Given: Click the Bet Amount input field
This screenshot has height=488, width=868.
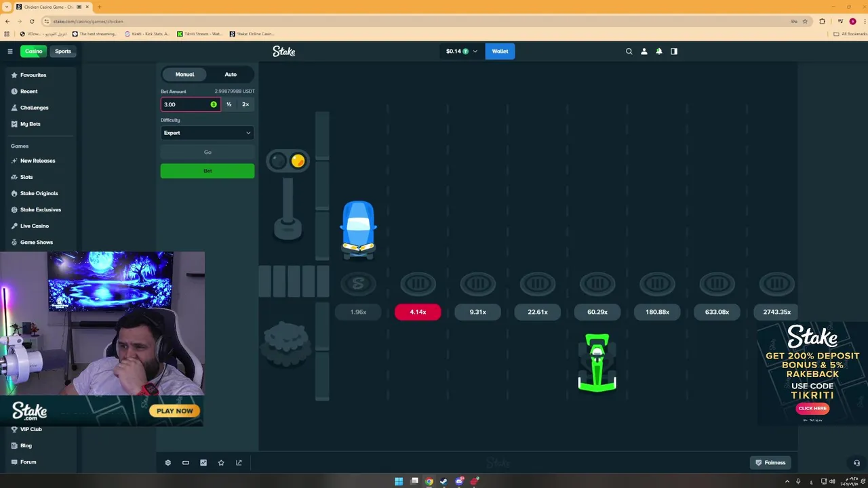Looking at the screenshot, I should point(191,104).
